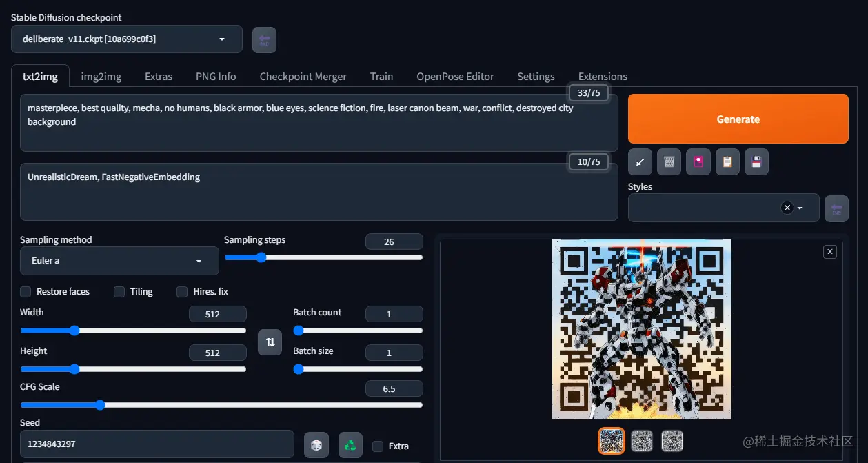Open the PNG Info tab
Screen dimensions: 868x463
pos(216,77)
